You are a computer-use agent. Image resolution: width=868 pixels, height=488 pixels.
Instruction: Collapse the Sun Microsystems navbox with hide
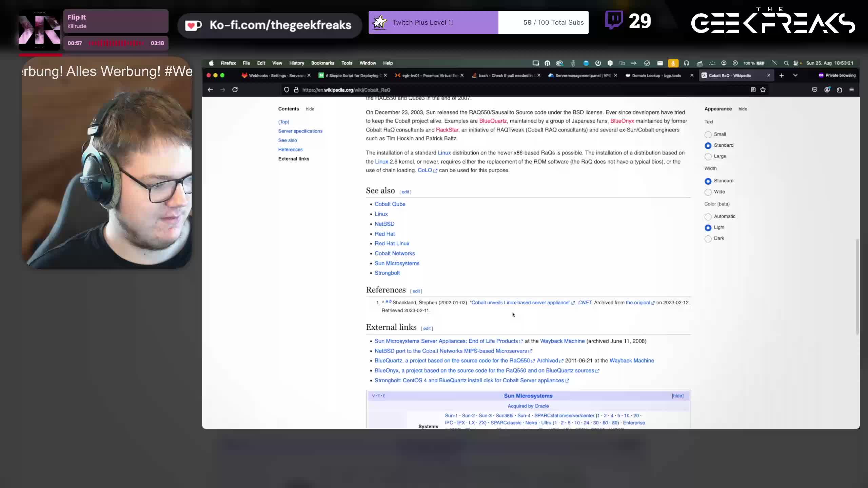(x=677, y=396)
